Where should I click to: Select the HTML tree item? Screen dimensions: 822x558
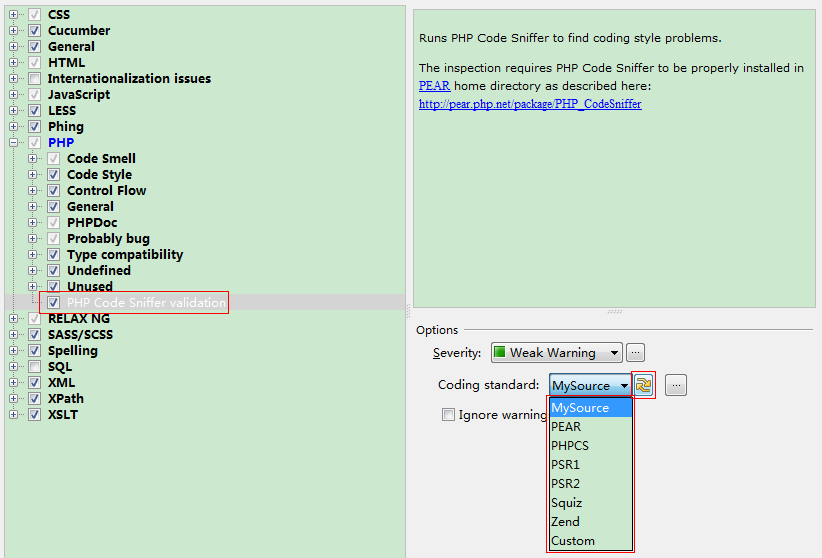tap(66, 62)
